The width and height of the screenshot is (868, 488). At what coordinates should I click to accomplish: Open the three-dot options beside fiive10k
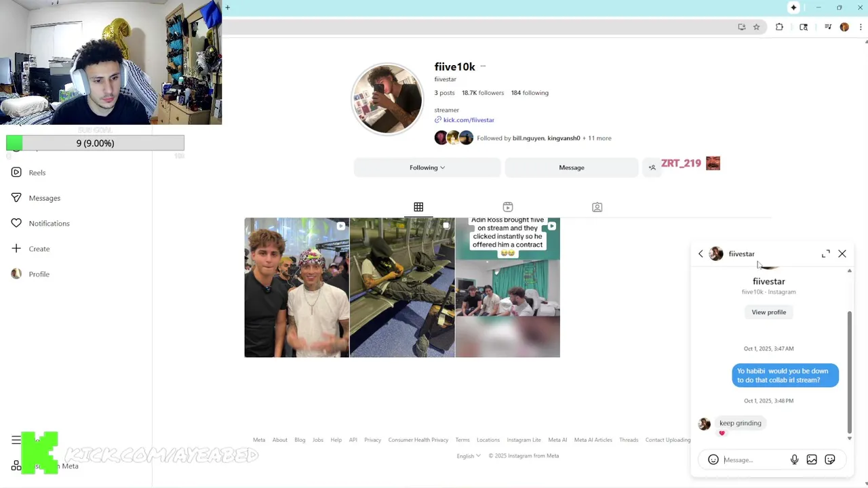tap(483, 66)
